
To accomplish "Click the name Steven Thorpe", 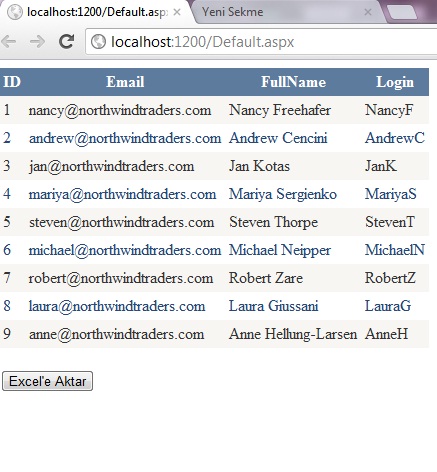I will (273, 222).
